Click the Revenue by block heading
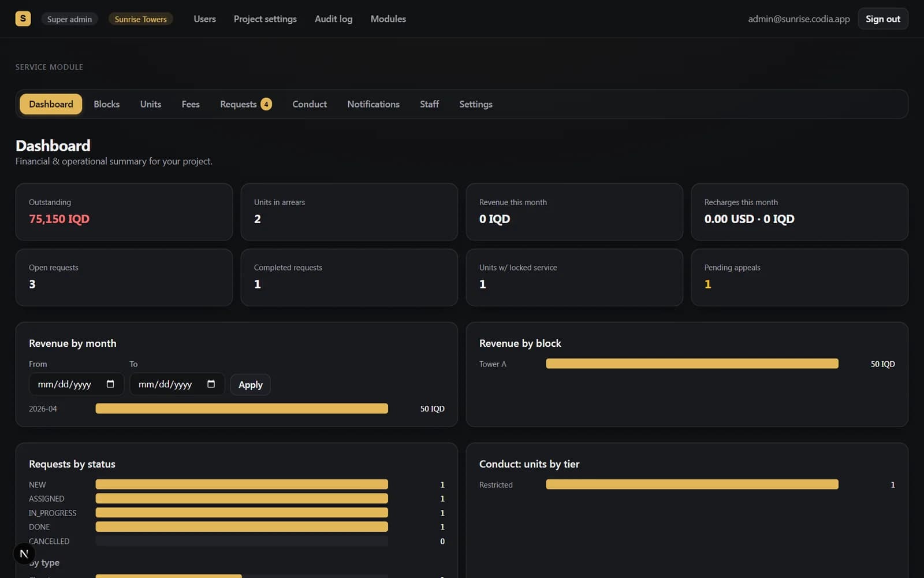The width and height of the screenshot is (924, 578). 520,343
